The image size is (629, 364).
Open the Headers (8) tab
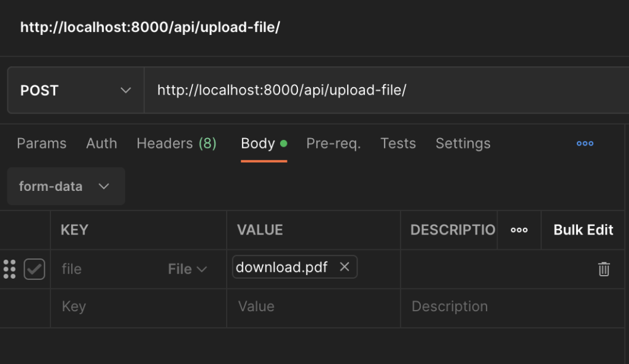point(176,144)
